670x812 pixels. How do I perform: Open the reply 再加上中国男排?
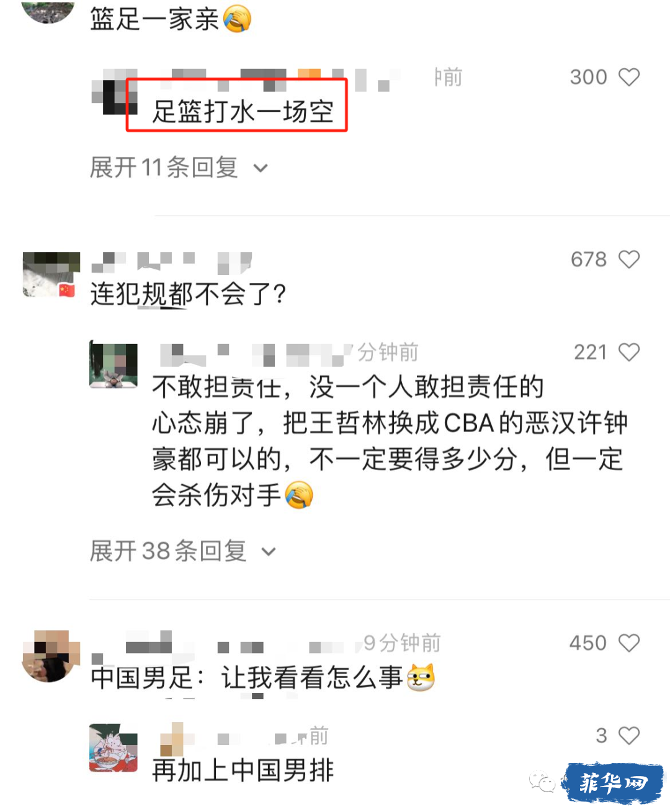pos(243,770)
